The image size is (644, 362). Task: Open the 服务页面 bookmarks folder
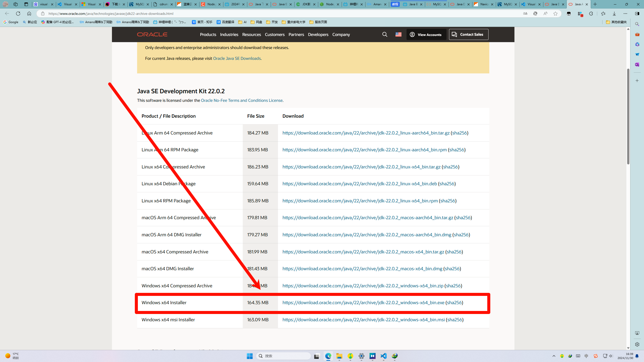click(x=318, y=22)
